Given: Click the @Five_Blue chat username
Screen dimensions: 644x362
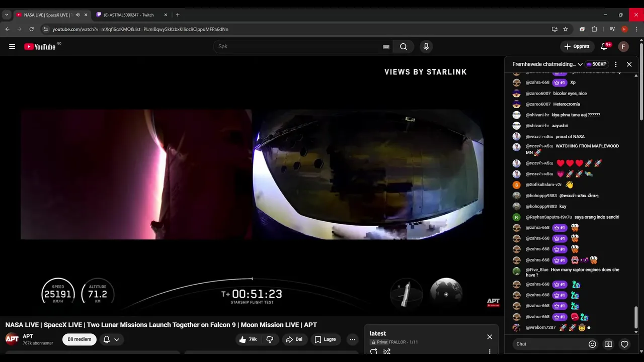Looking at the screenshot, I should [537, 270].
